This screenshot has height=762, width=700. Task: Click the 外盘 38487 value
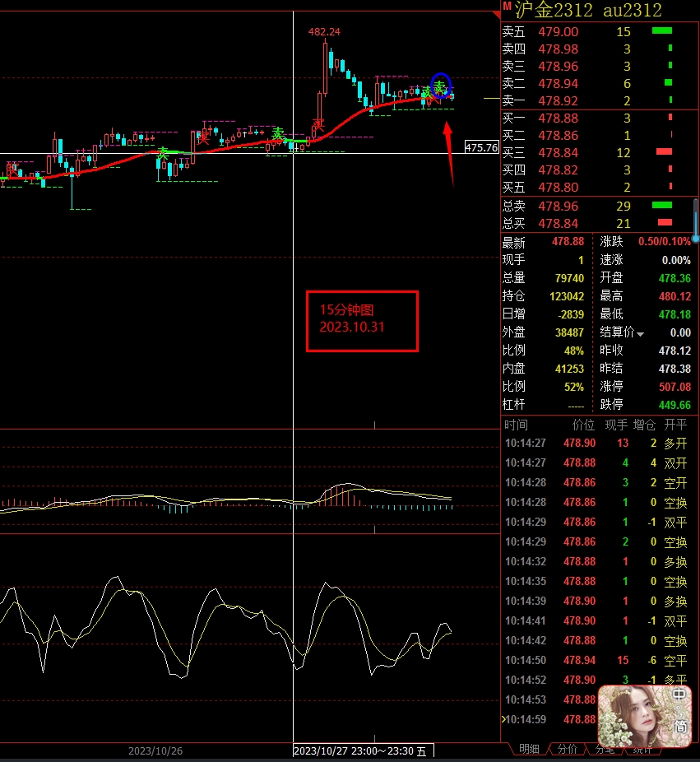569,332
